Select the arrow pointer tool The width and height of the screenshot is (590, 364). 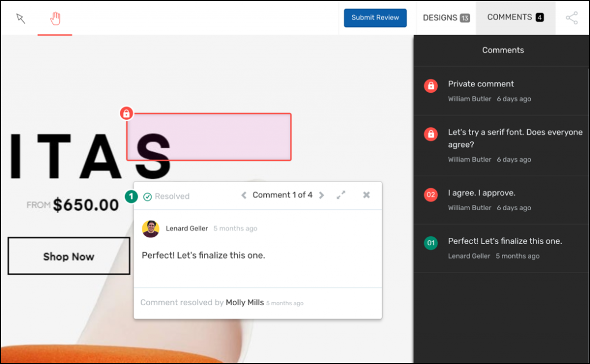pyautogui.click(x=21, y=19)
